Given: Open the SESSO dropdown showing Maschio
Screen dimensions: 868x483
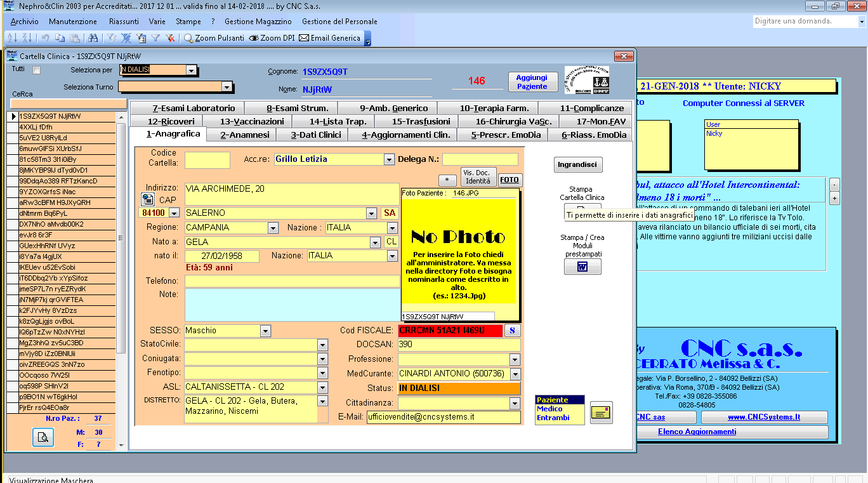Looking at the screenshot, I should pos(265,331).
